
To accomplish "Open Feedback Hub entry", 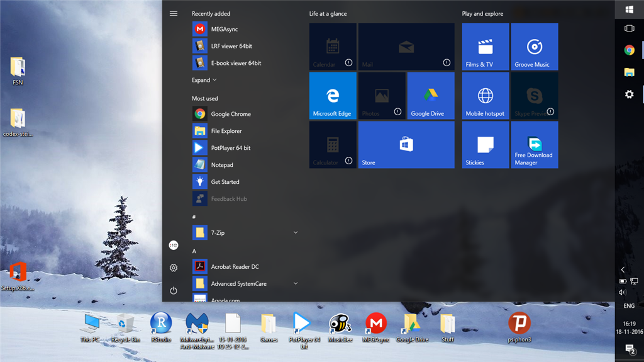I will click(245, 199).
